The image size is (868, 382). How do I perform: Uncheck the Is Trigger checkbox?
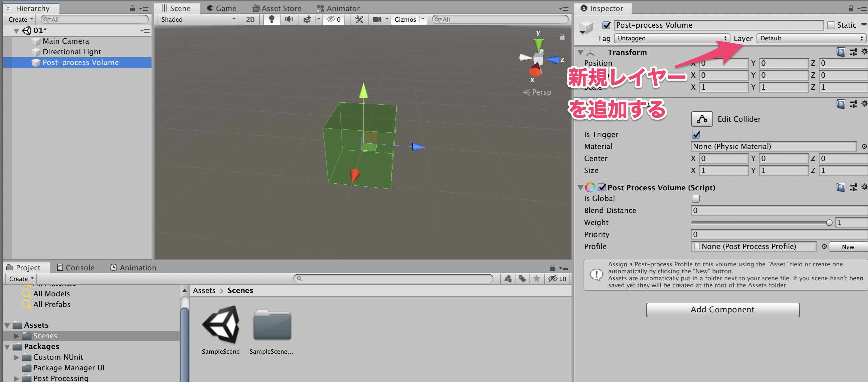[696, 135]
